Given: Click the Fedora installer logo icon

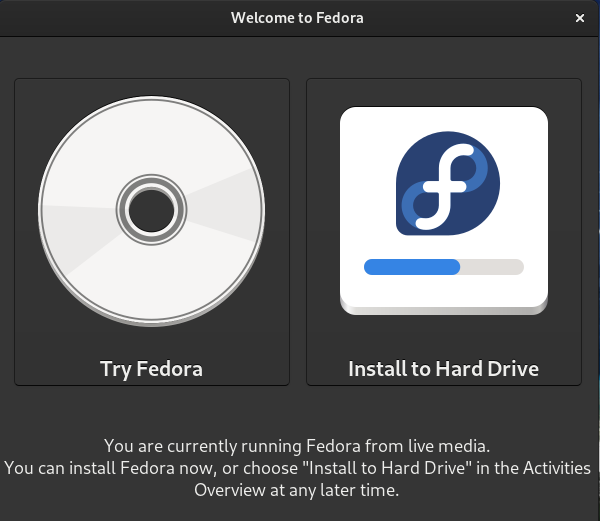Looking at the screenshot, I should tap(444, 211).
